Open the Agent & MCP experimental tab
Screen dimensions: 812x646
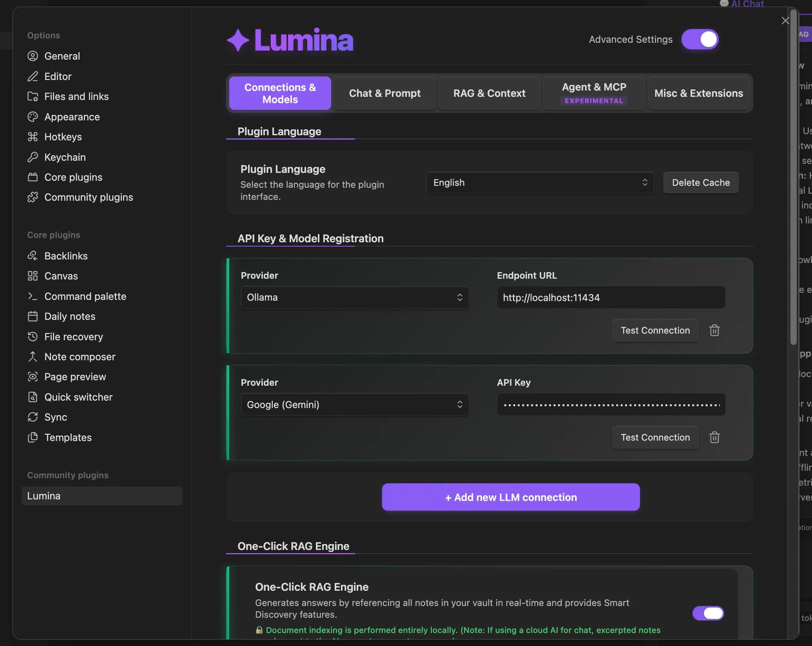coord(594,93)
